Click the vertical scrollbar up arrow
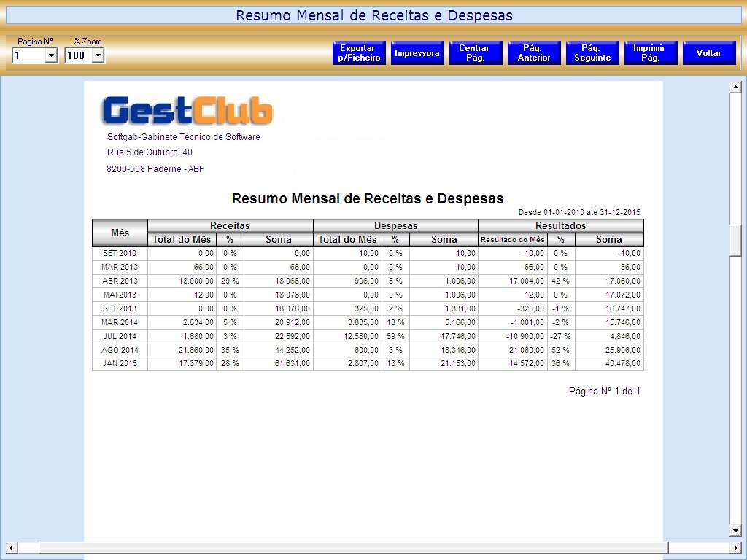This screenshot has width=747, height=560. 735,87
